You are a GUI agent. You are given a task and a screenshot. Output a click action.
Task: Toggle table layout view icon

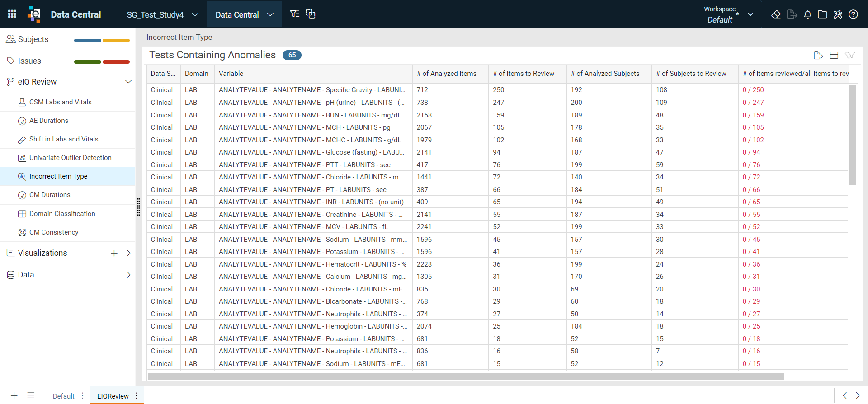click(x=834, y=55)
